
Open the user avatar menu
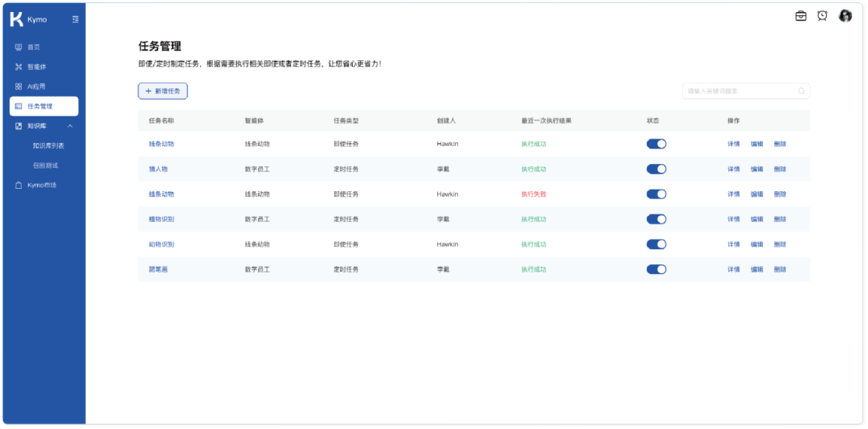click(x=845, y=16)
